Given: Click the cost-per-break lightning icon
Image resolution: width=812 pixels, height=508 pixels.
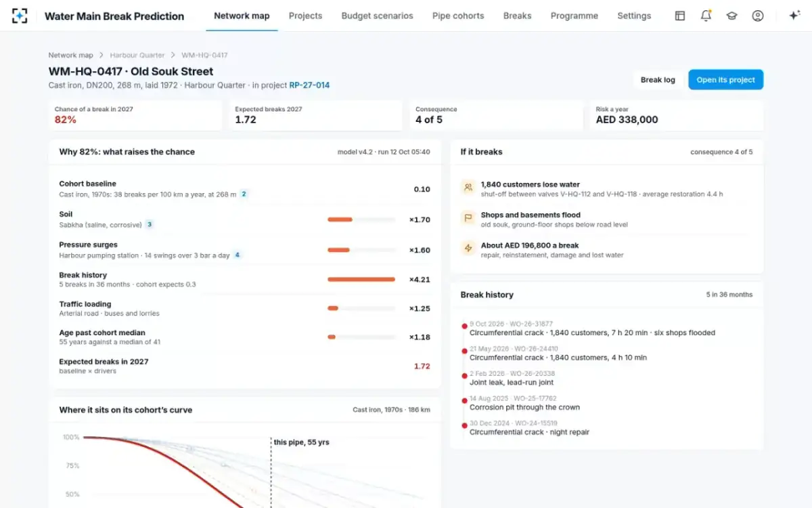Looking at the screenshot, I should coord(468,249).
